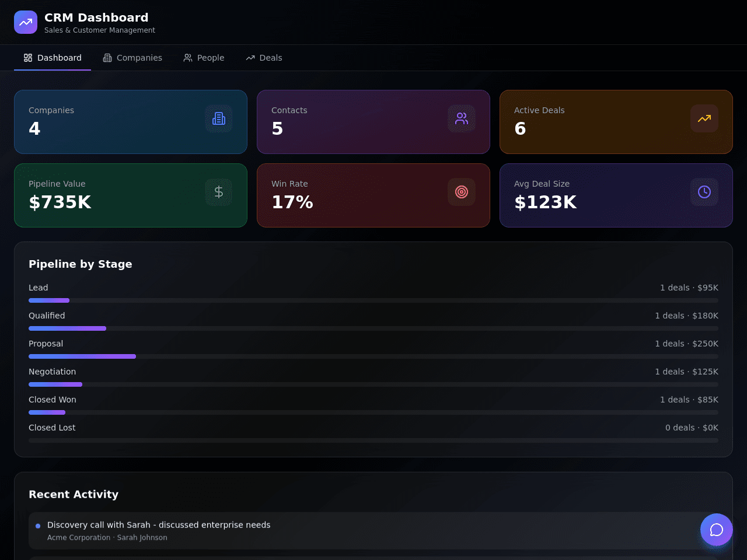Click the blue dot beside Discovery call activity
This screenshot has height=560, width=747.
tap(38, 526)
